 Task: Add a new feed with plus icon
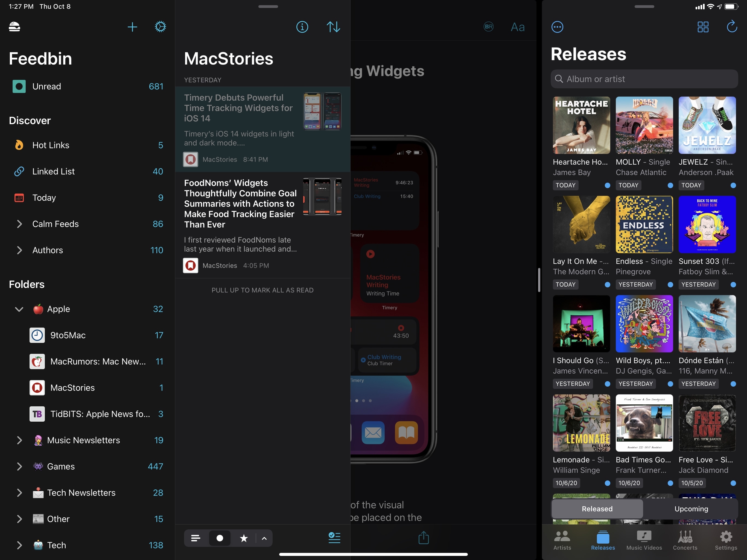pos(132,27)
